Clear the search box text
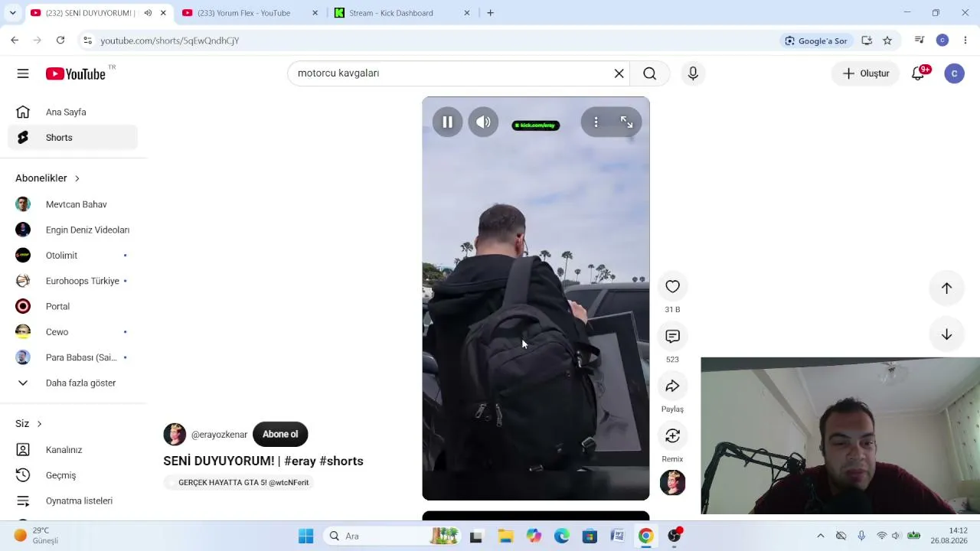This screenshot has width=980, height=551. pos(619,73)
